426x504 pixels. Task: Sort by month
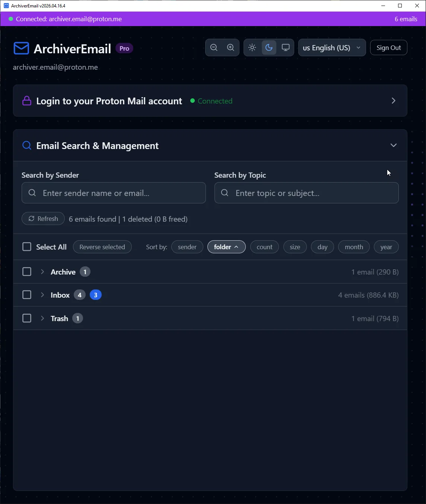[x=354, y=247]
